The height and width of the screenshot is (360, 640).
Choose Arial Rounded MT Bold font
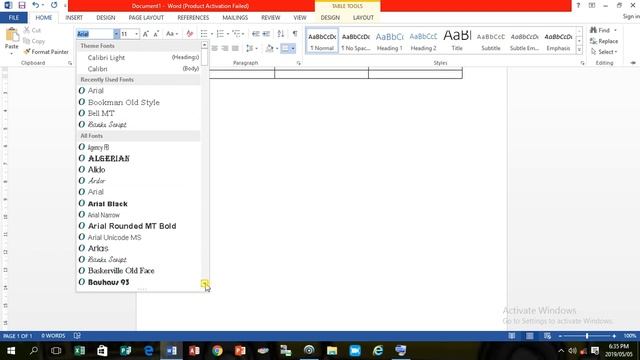[x=139, y=226]
